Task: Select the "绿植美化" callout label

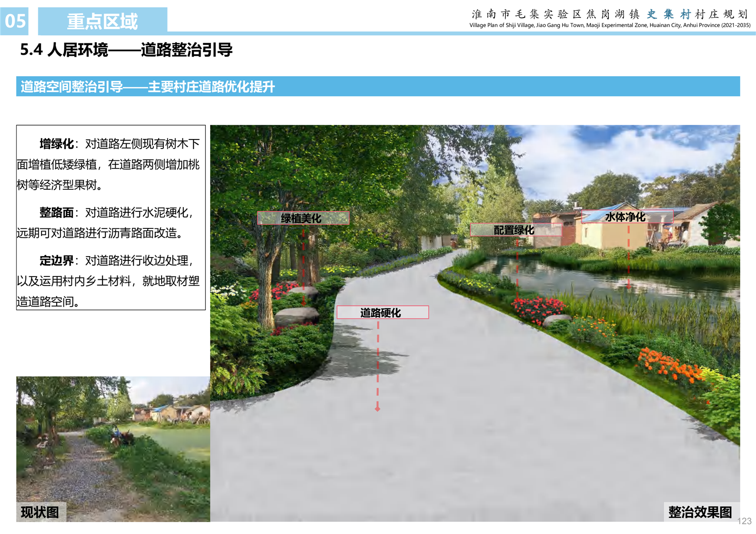Action: tap(303, 218)
